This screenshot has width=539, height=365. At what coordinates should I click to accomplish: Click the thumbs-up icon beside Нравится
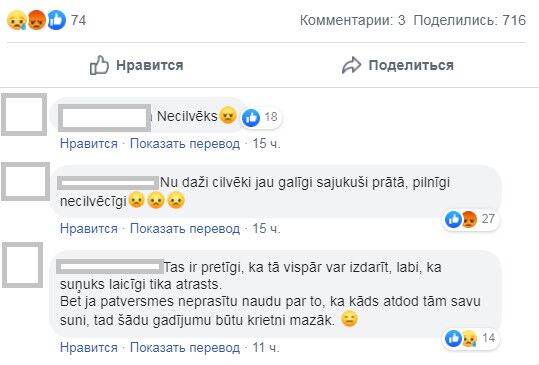click(99, 65)
